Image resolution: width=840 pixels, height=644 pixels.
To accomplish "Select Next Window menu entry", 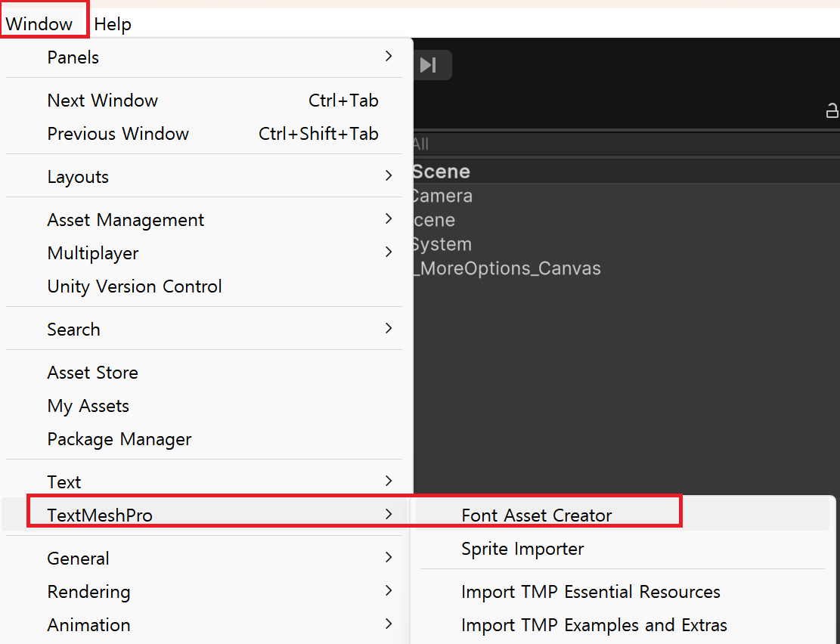I will point(204,101).
